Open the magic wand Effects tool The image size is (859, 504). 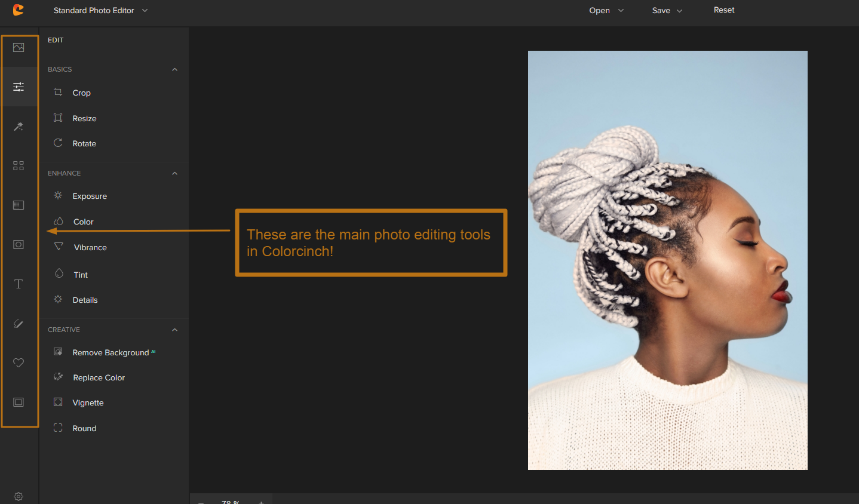coord(19,127)
